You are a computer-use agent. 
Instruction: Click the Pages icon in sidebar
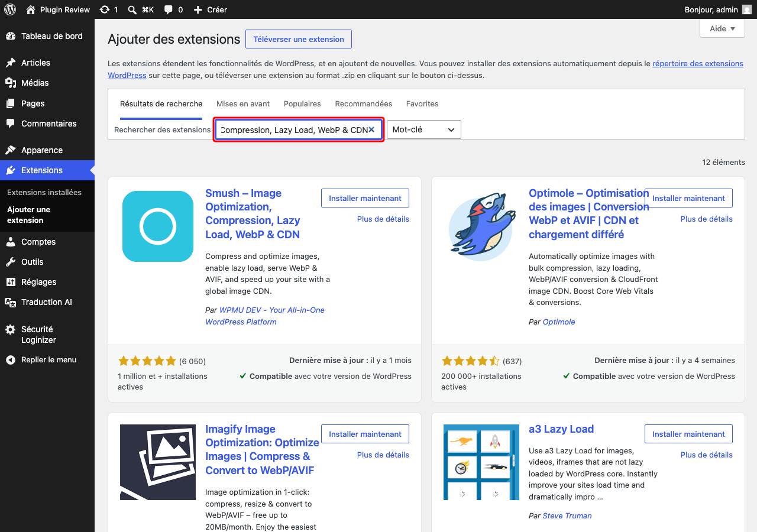[11, 103]
